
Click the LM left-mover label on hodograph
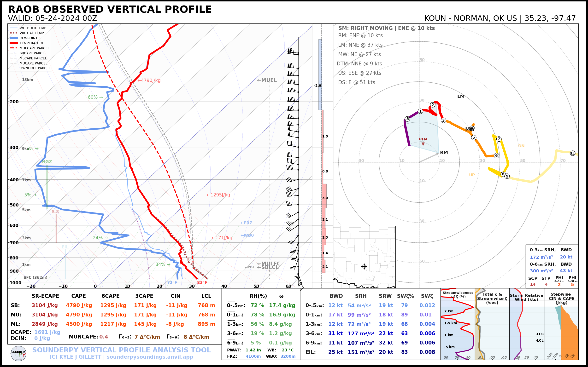[x=461, y=96]
